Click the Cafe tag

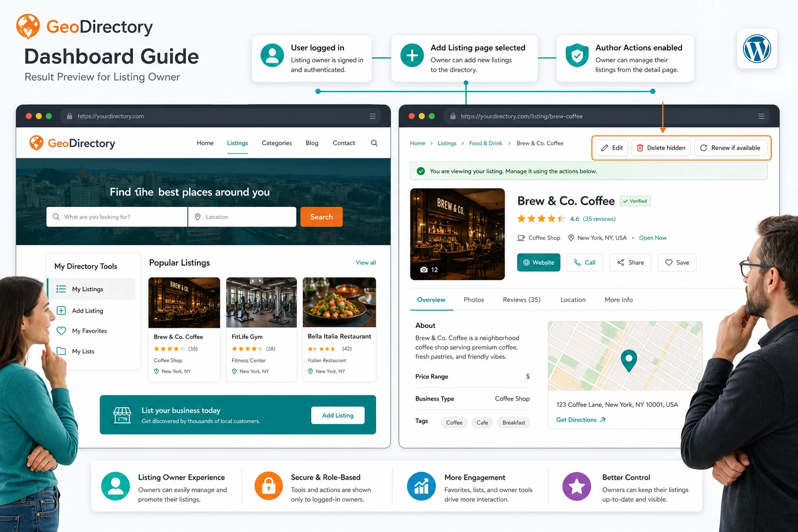[x=482, y=422]
